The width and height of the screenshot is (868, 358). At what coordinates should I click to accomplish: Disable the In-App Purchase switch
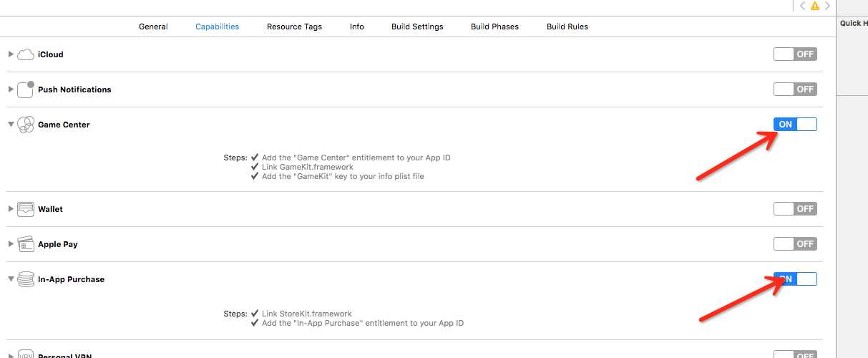pyautogui.click(x=795, y=279)
